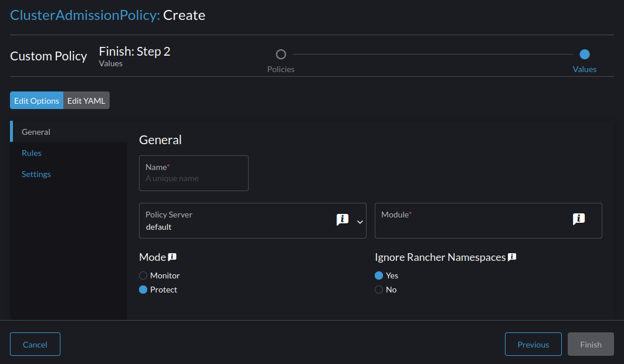Click the filled Values stepper indicator on the right
Viewport: 624px width, 364px height.
coord(584,53)
